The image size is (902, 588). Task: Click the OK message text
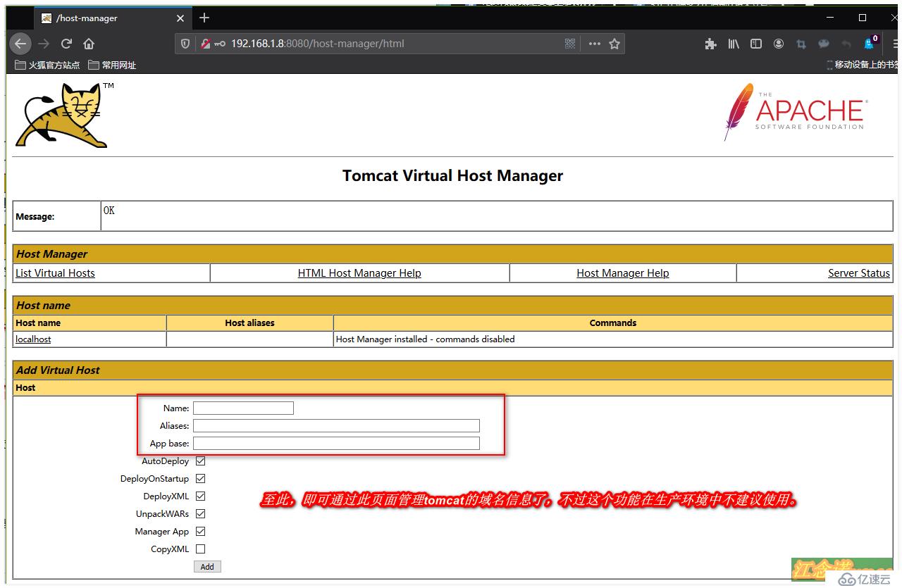click(x=109, y=211)
